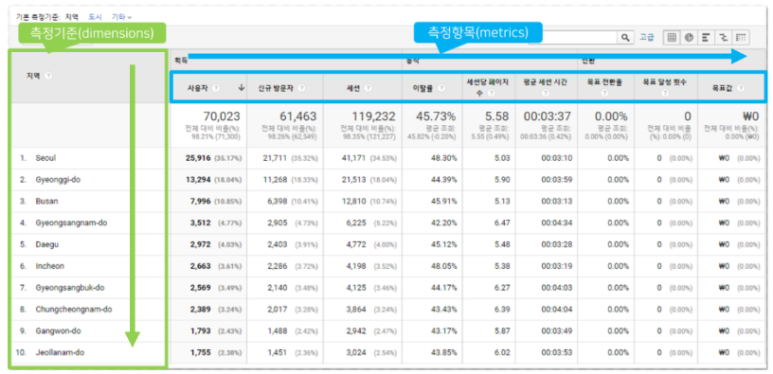This screenshot has height=374, width=773.
Task: Open the Gyeonggi-do region row
Action: click(58, 179)
